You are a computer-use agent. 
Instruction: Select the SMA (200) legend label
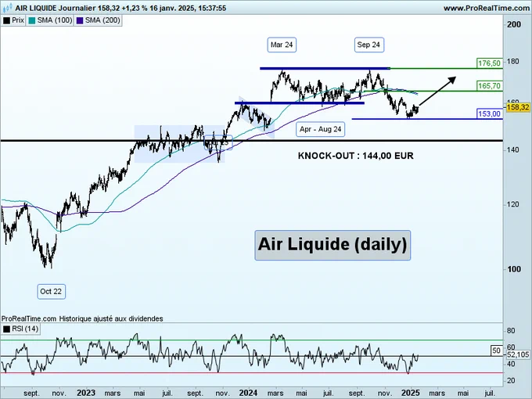(x=102, y=20)
